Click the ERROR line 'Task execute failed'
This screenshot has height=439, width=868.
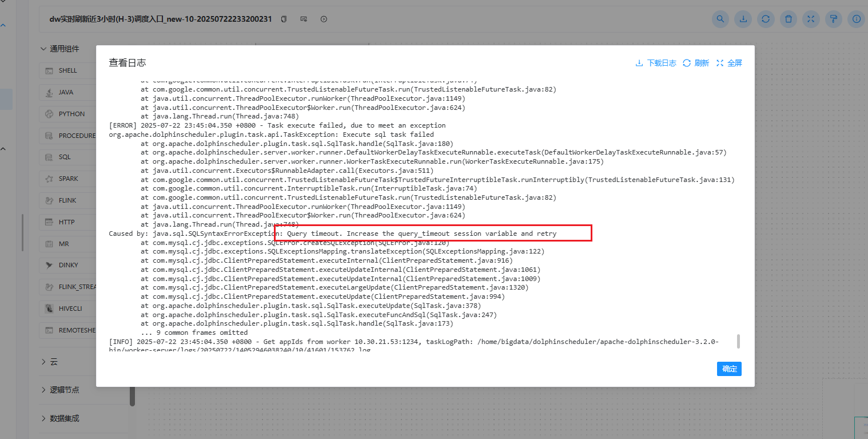click(277, 125)
